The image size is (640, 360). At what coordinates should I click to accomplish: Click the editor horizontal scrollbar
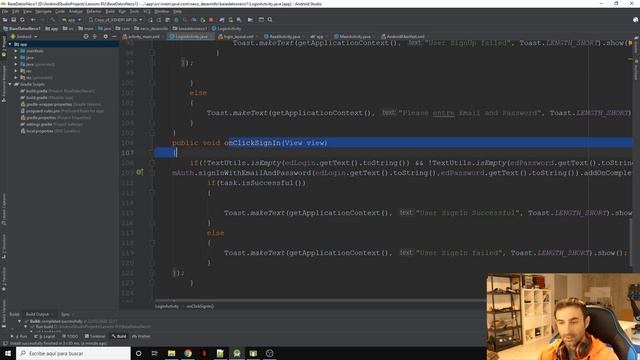(320, 301)
